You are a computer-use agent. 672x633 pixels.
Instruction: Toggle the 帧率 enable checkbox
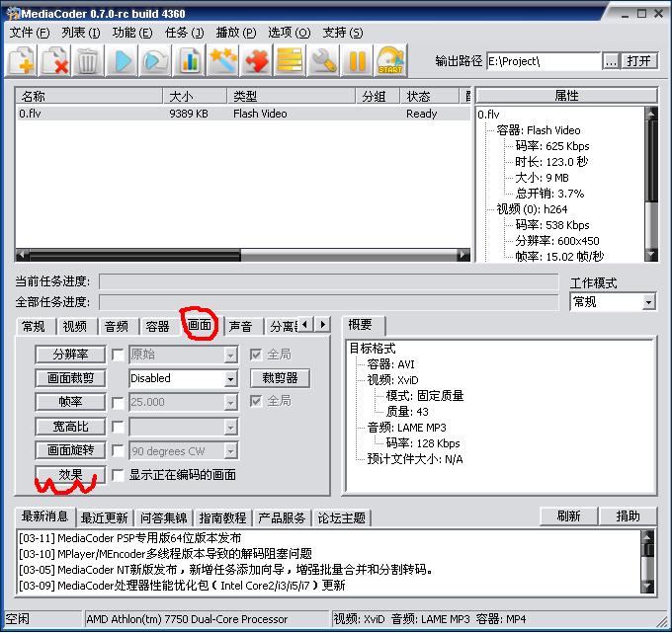click(x=118, y=403)
